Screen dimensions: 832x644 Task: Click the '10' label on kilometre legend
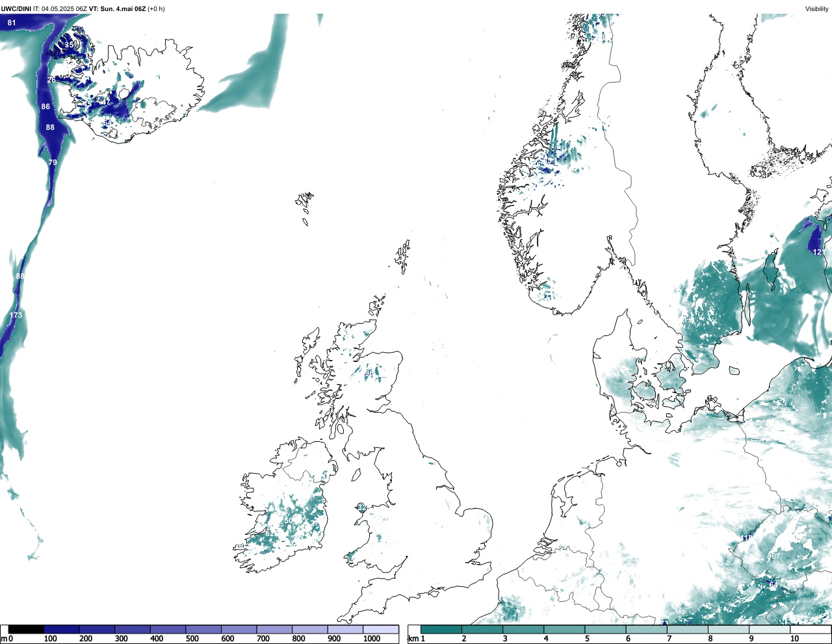click(x=794, y=639)
